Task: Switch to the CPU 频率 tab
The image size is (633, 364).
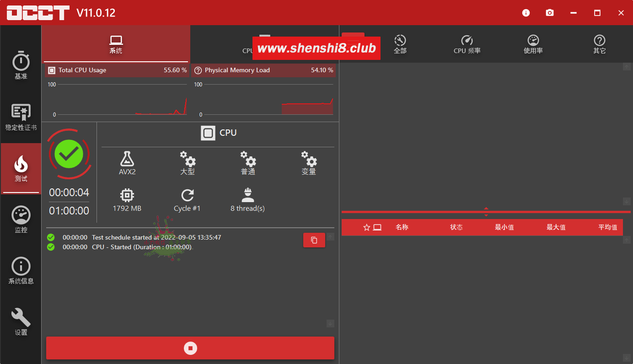Action: [467, 44]
